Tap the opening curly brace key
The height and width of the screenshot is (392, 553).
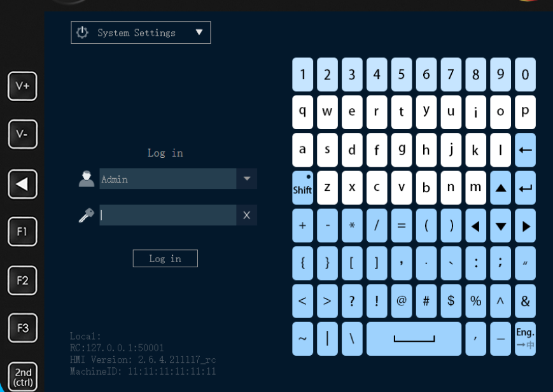tap(303, 263)
